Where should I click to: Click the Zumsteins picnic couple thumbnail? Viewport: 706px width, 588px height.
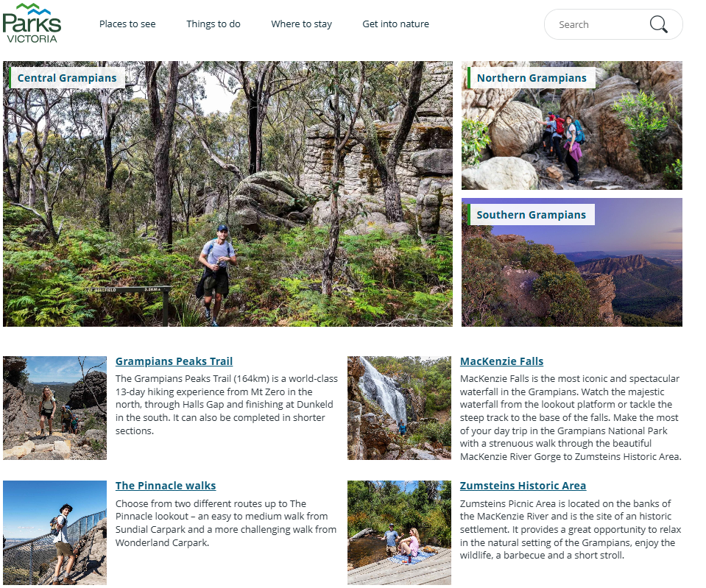(x=399, y=533)
